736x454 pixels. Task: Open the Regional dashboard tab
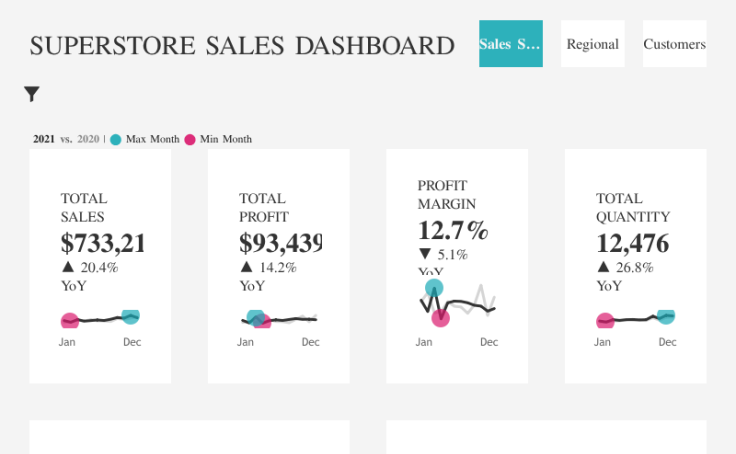click(x=592, y=44)
